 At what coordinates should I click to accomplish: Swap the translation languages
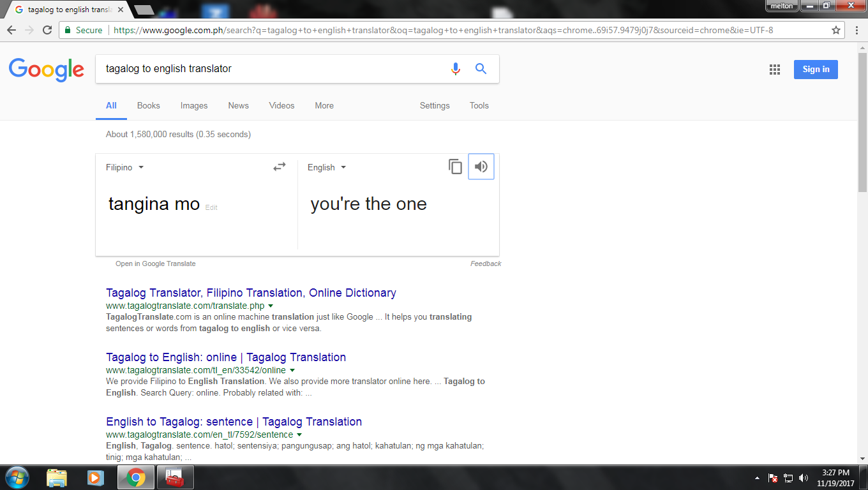280,167
